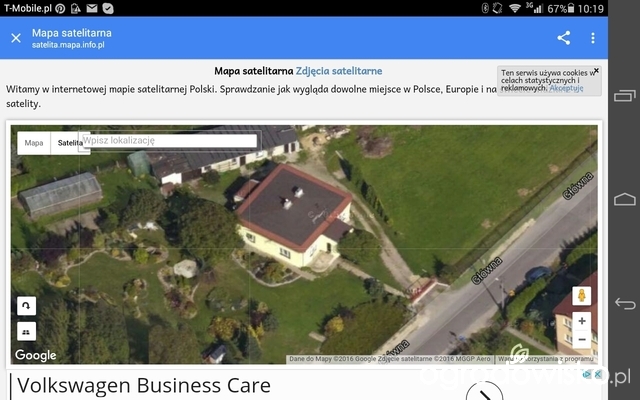
Task: Zoom out with the minus button
Action: 582,339
